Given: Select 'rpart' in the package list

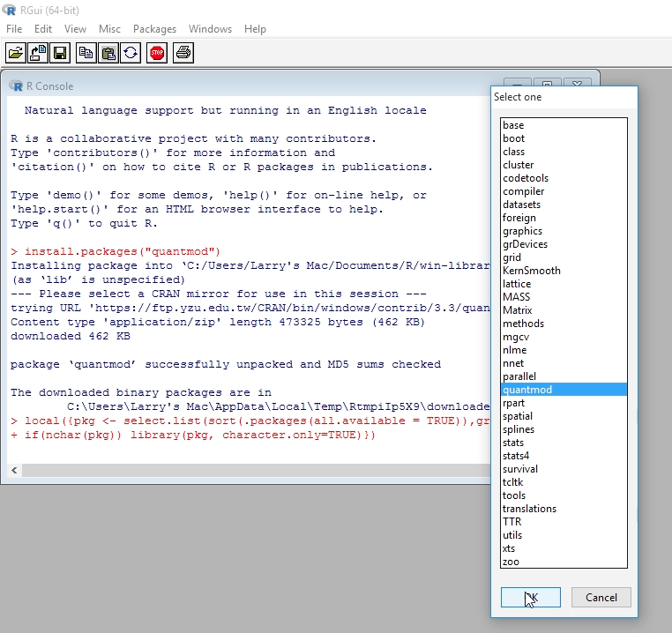Looking at the screenshot, I should [564, 403].
